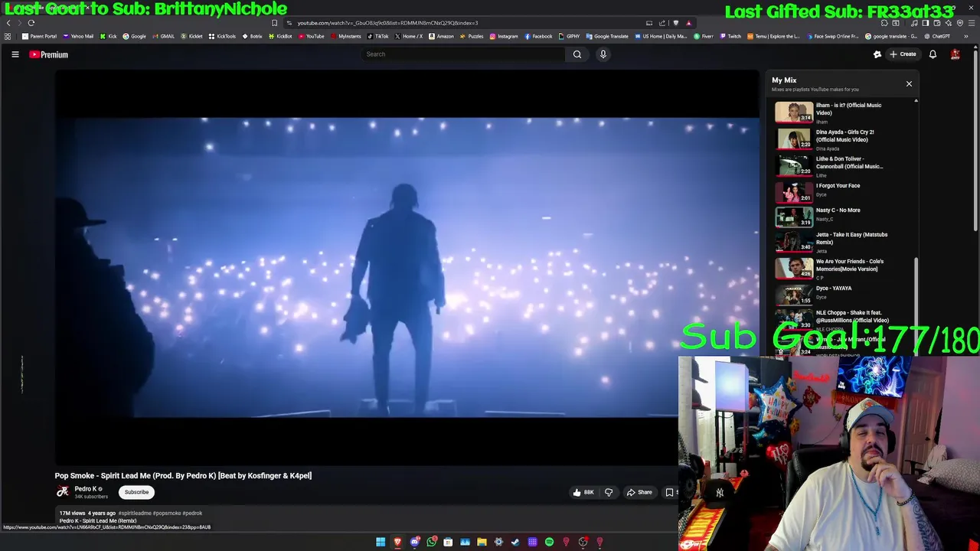This screenshot has height=551, width=980.
Task: Open the Google Translate bookmark
Action: (x=606, y=36)
